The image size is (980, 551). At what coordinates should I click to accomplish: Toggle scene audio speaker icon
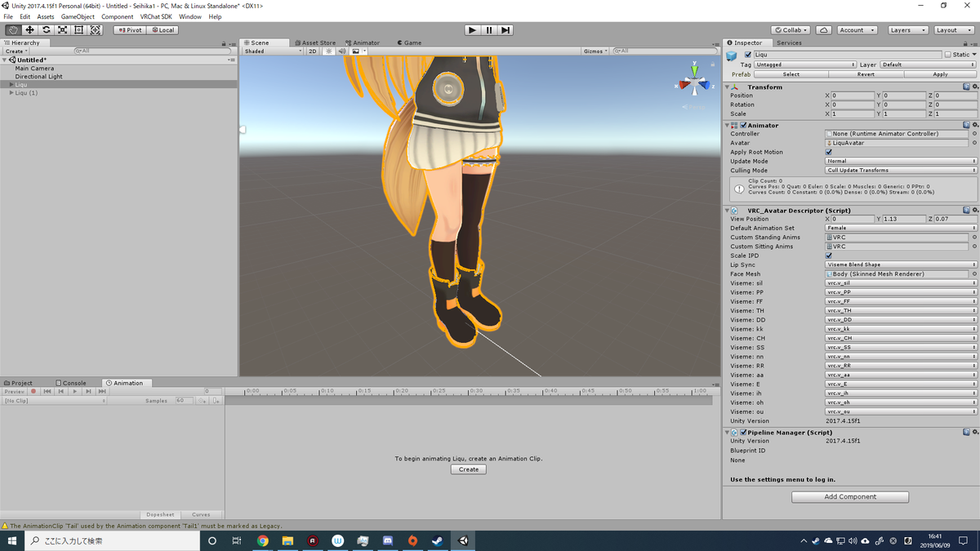tap(342, 51)
